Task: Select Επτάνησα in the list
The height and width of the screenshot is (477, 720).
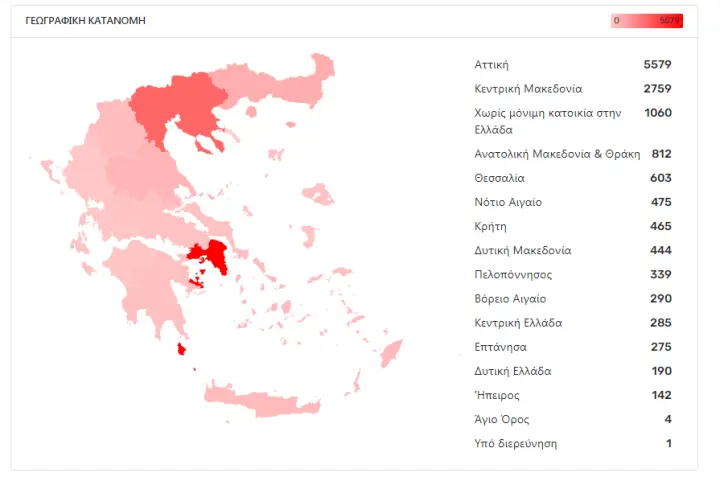Action: click(573, 347)
